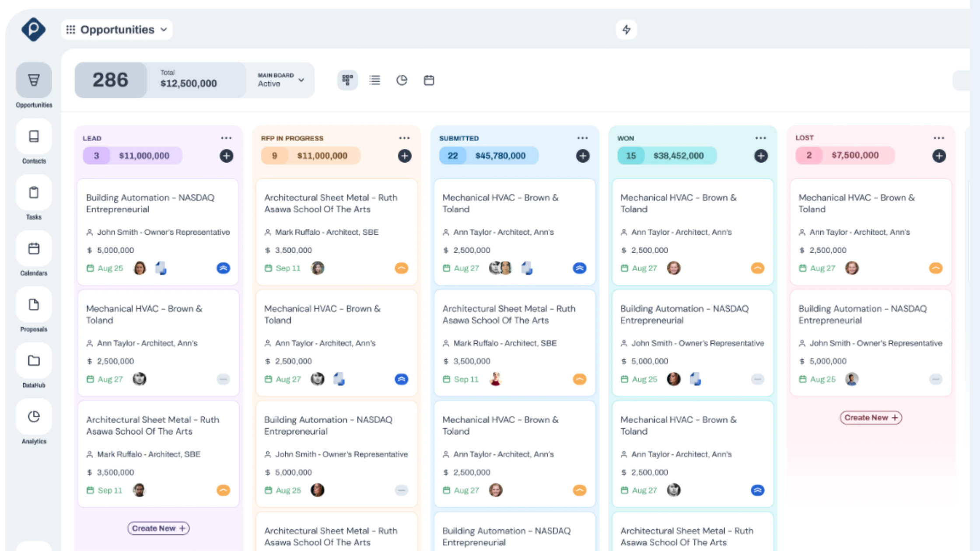The image size is (980, 551).
Task: Click the lightning bolt quick actions icon
Action: point(626,30)
